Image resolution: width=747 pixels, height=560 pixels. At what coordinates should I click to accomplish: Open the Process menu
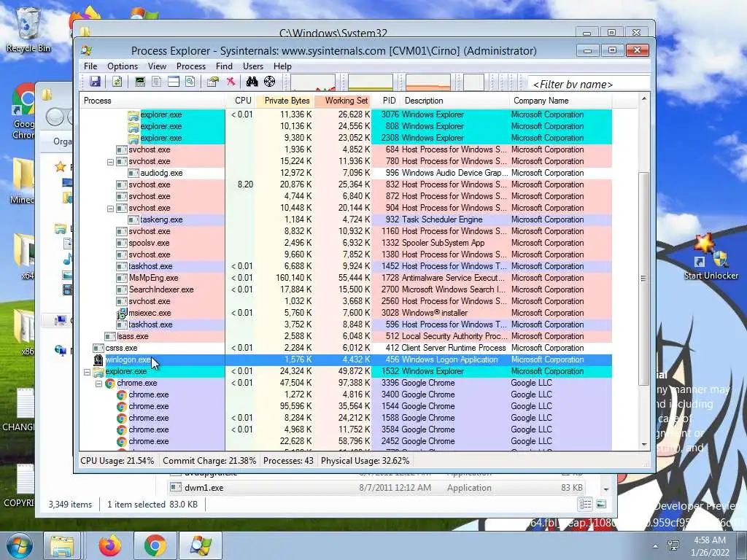(x=191, y=66)
